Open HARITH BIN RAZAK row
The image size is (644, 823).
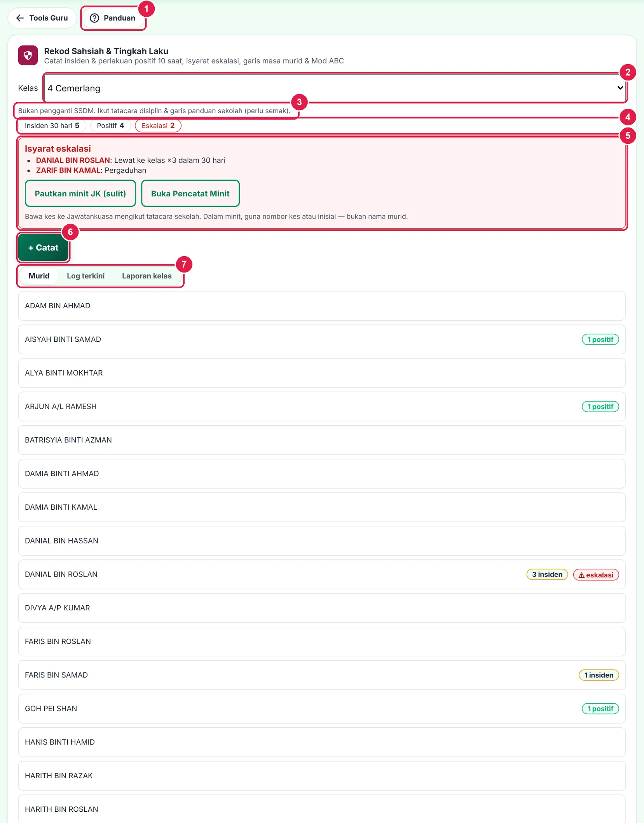pos(322,776)
